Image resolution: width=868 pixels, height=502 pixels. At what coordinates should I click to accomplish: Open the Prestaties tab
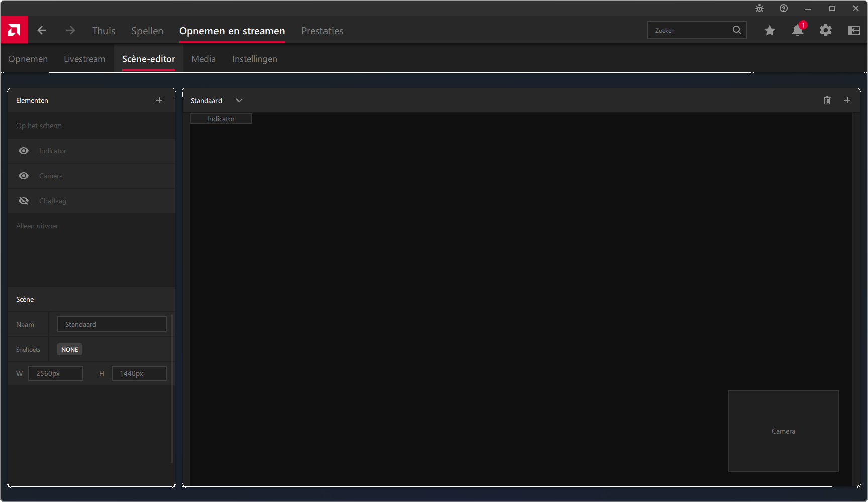(x=322, y=31)
